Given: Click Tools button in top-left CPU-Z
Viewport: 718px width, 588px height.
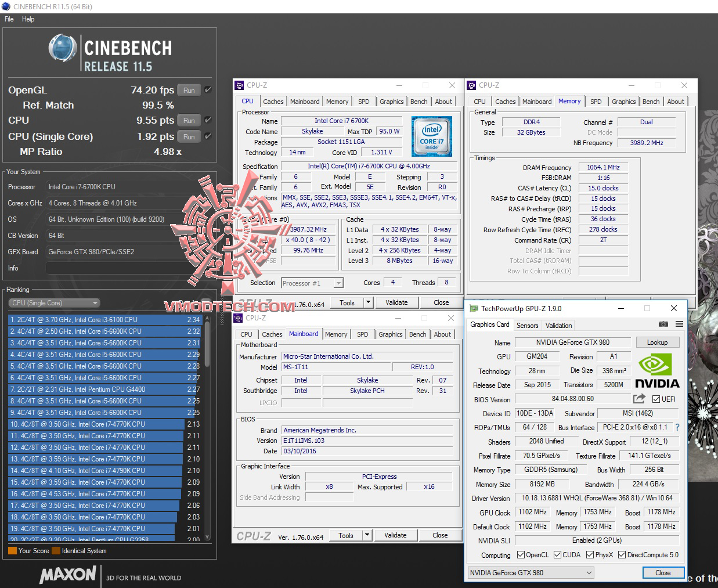Looking at the screenshot, I should click(x=347, y=302).
